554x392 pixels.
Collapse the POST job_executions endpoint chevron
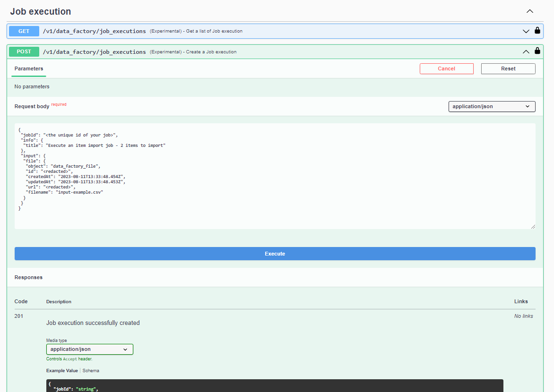(526, 52)
